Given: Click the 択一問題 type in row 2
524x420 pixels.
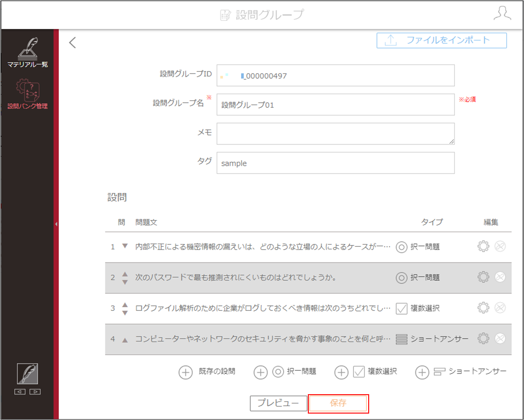Looking at the screenshot, I should (x=418, y=278).
